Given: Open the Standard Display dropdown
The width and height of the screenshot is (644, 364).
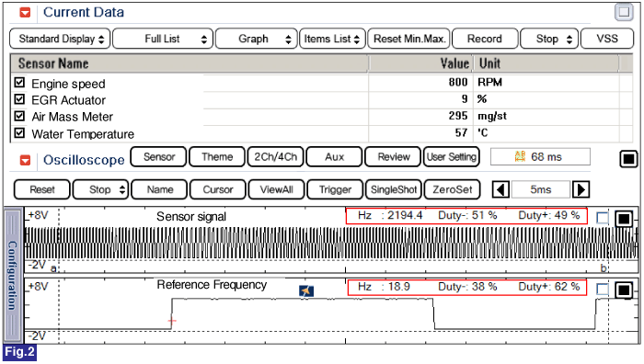Looking at the screenshot, I should pyautogui.click(x=60, y=39).
